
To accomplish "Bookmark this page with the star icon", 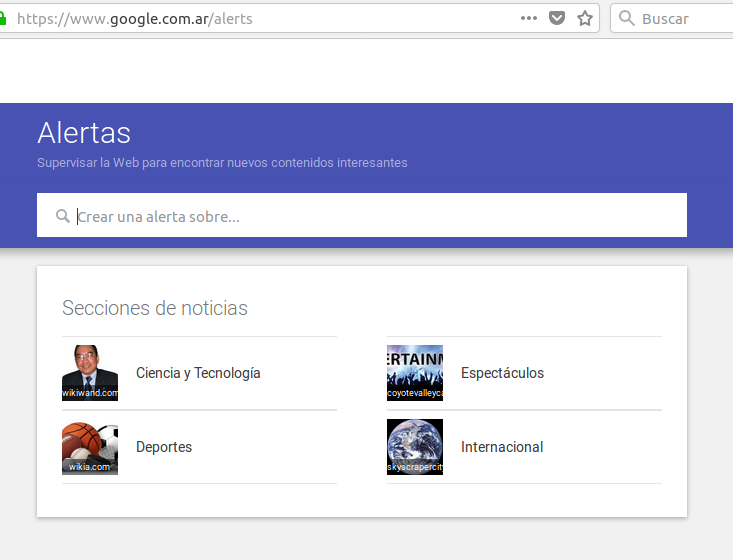I will click(585, 18).
